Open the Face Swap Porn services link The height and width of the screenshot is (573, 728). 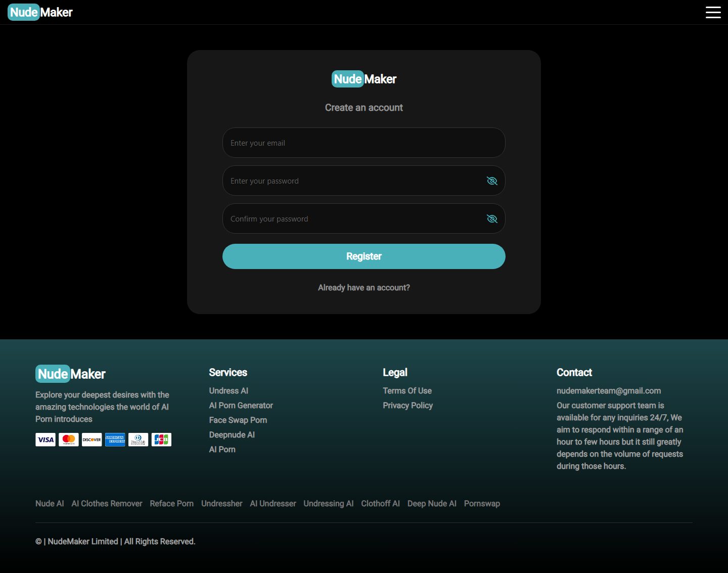[x=238, y=420]
